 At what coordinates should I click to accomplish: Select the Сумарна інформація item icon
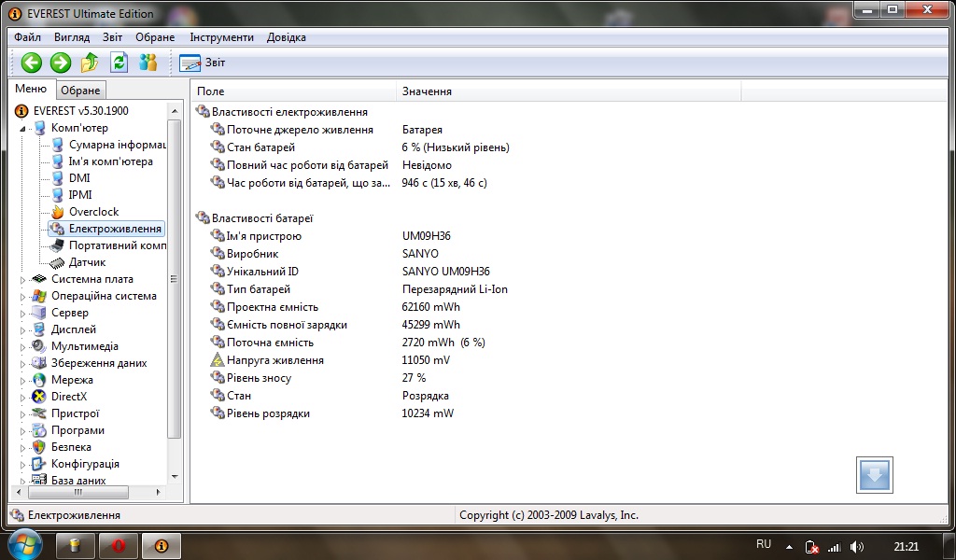coord(57,145)
